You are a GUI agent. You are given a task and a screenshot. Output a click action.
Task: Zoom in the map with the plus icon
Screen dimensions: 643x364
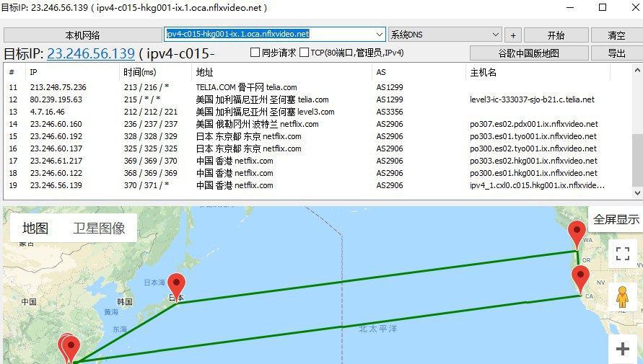(623, 349)
